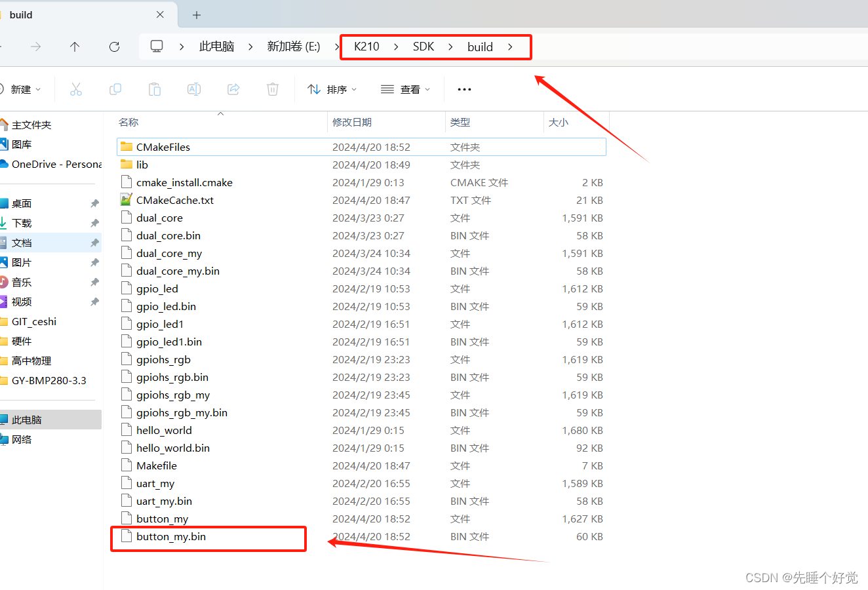
Task: Close the build tab
Action: pos(160,14)
